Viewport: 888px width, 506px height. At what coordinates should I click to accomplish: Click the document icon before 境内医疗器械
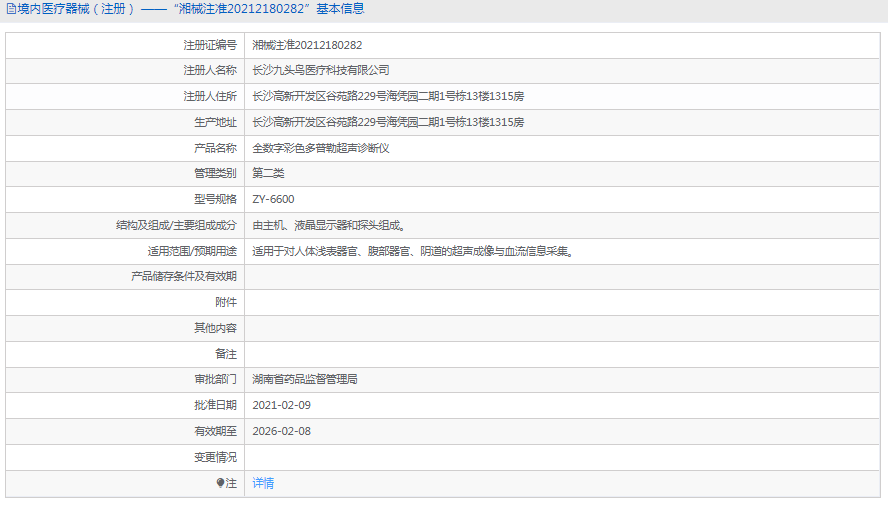click(x=11, y=8)
